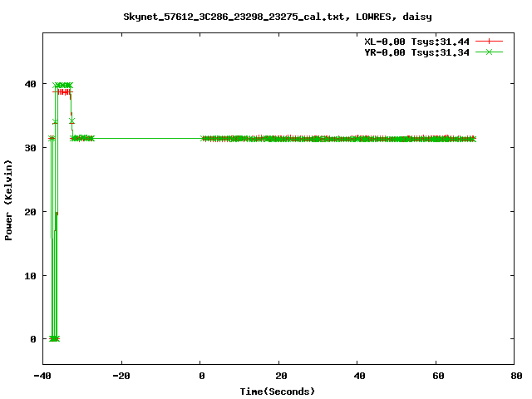The height and width of the screenshot is (399, 532).
Task: Select legend entry 'XL-0.00 Tsys:31.44'
Action: point(416,42)
